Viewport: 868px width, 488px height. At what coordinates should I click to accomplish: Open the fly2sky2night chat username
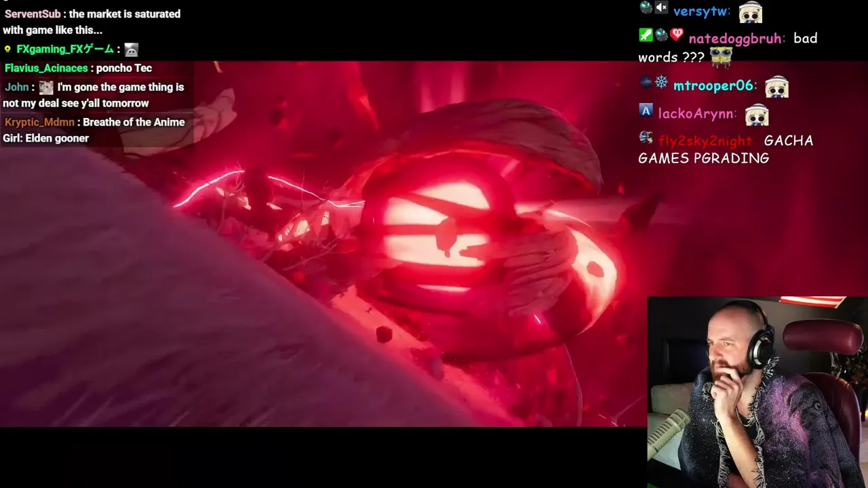pos(705,141)
